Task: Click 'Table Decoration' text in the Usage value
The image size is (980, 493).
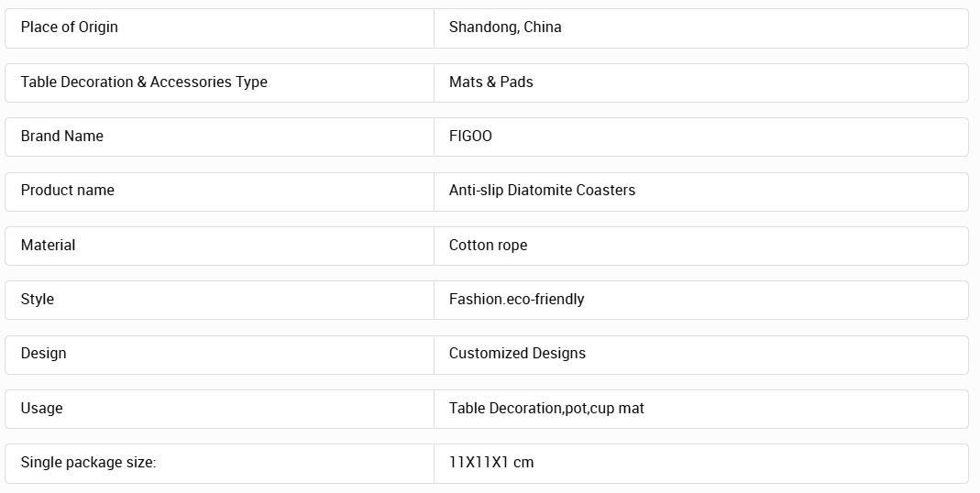Action: [x=504, y=409]
